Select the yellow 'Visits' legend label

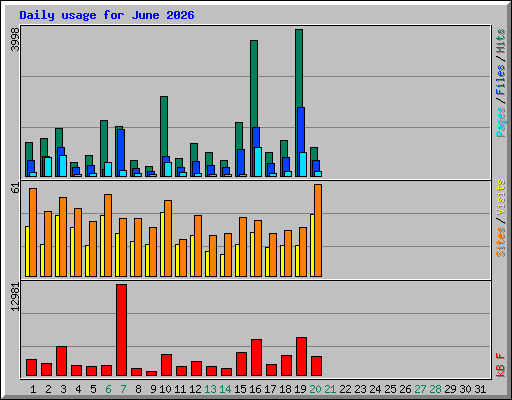[501, 198]
